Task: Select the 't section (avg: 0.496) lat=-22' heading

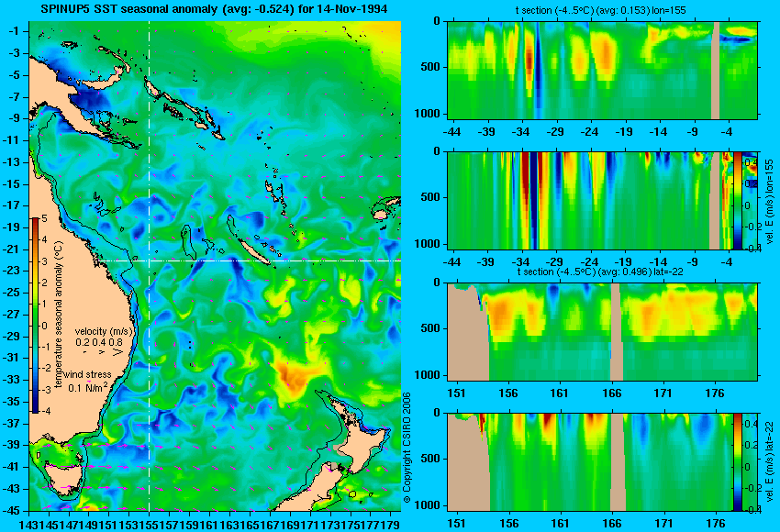Action: coord(600,272)
